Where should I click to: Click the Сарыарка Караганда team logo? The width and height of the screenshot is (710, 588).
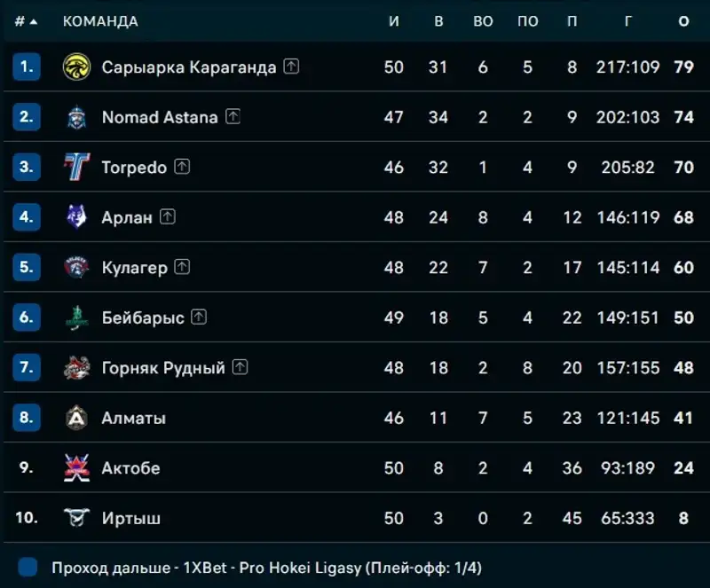tap(77, 67)
